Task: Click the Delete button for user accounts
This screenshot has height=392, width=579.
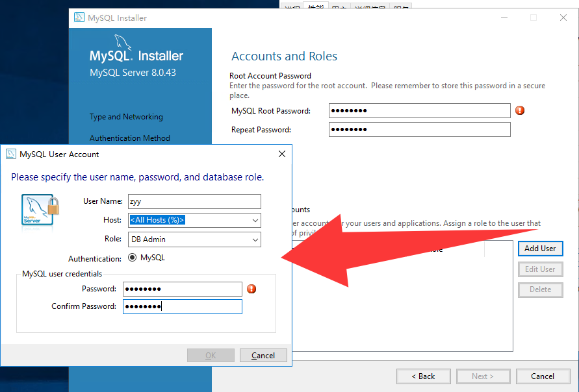Action: (540, 289)
